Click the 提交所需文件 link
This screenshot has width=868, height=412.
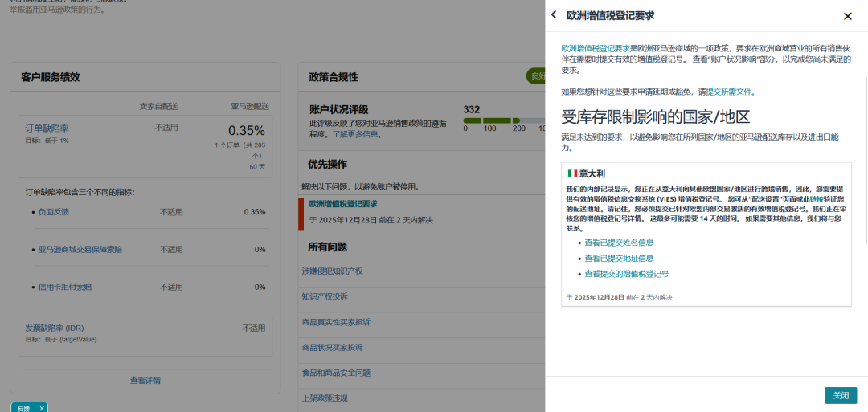(729, 92)
